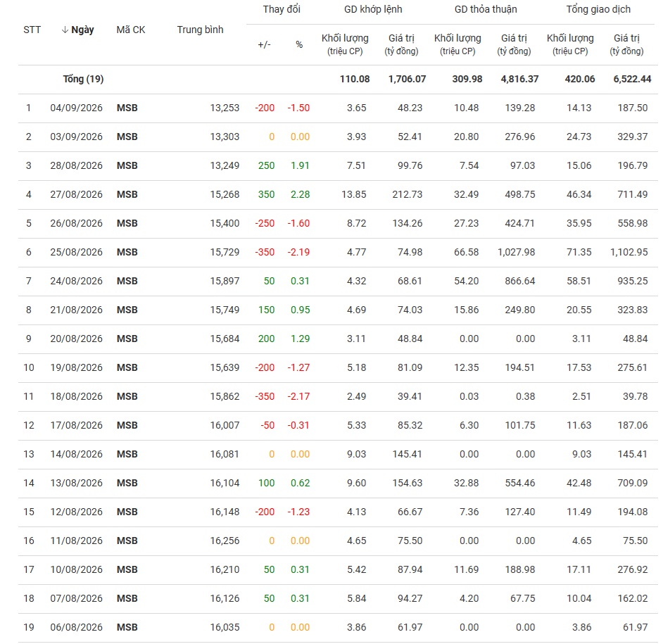Click the 1.29 percent change value

[301, 339]
